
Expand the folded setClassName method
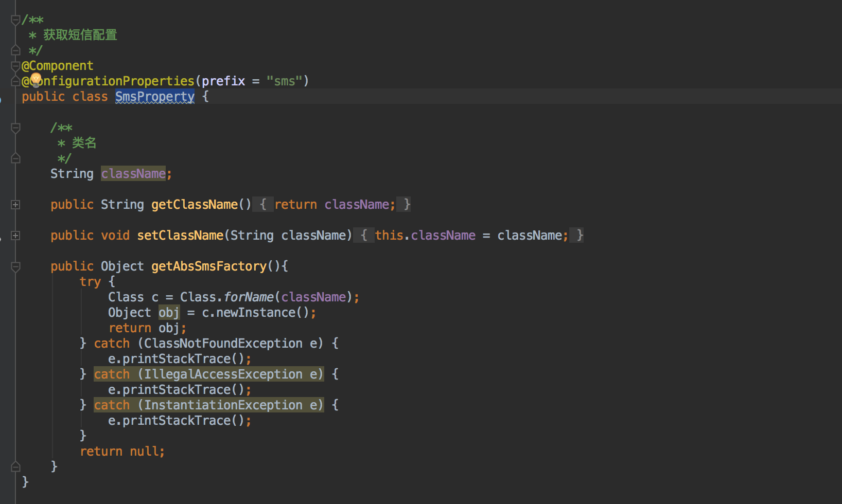[x=15, y=236]
